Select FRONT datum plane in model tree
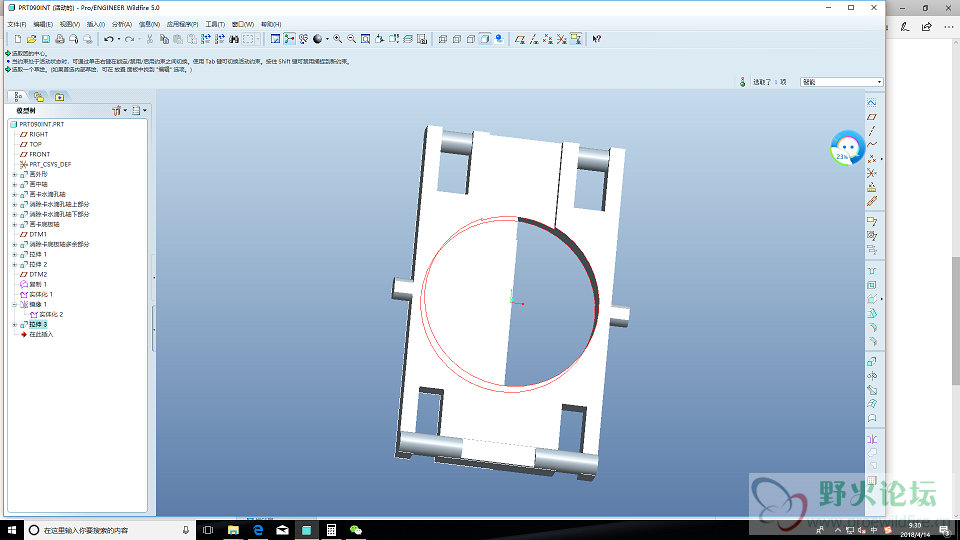This screenshot has width=960, height=540. (x=40, y=154)
